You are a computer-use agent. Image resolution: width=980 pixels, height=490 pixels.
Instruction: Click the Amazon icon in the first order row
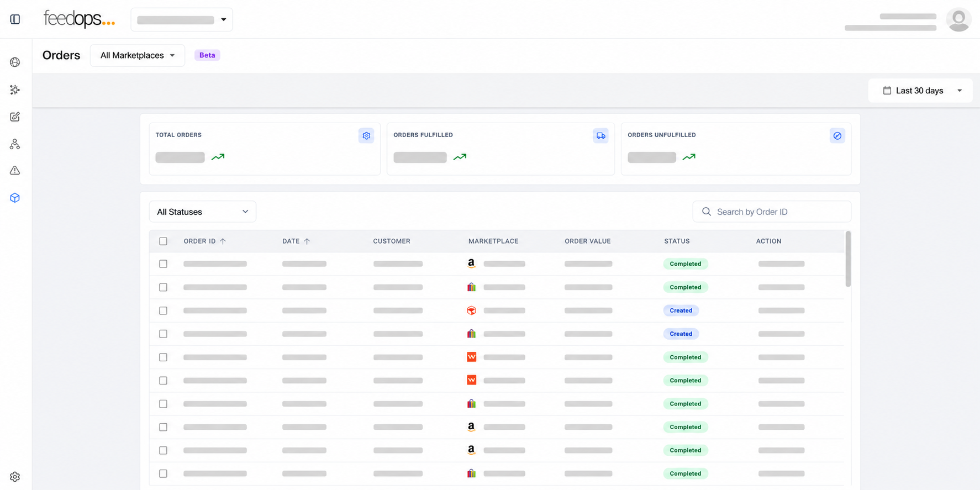(x=471, y=264)
